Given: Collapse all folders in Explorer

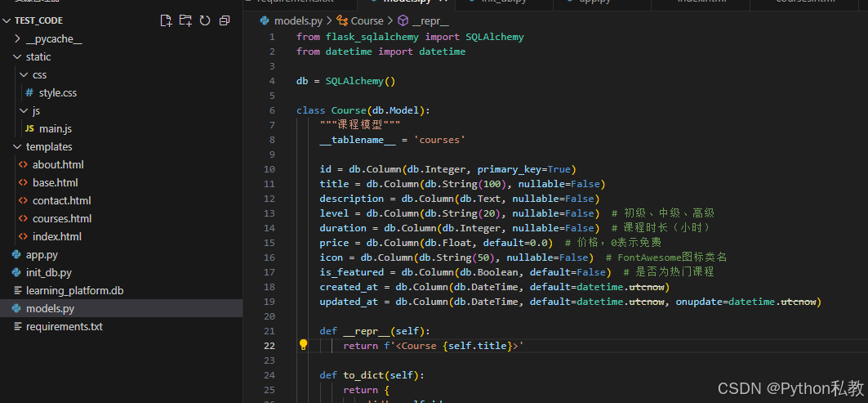Looking at the screenshot, I should (224, 20).
